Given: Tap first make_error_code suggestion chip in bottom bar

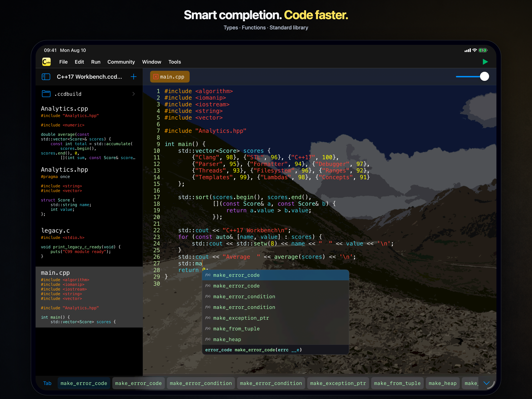Looking at the screenshot, I should tap(84, 383).
